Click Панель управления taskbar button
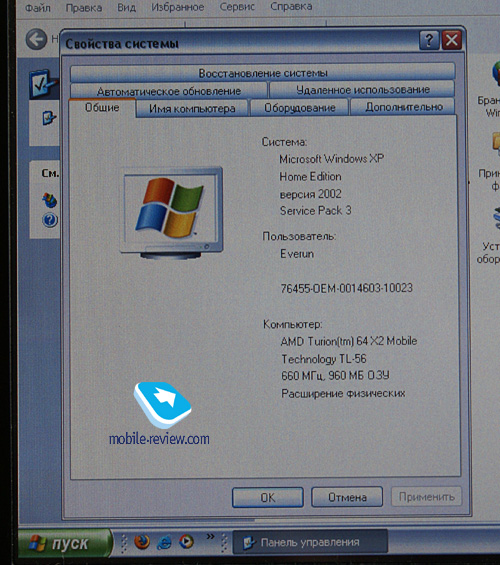The image size is (500, 565). point(310,542)
